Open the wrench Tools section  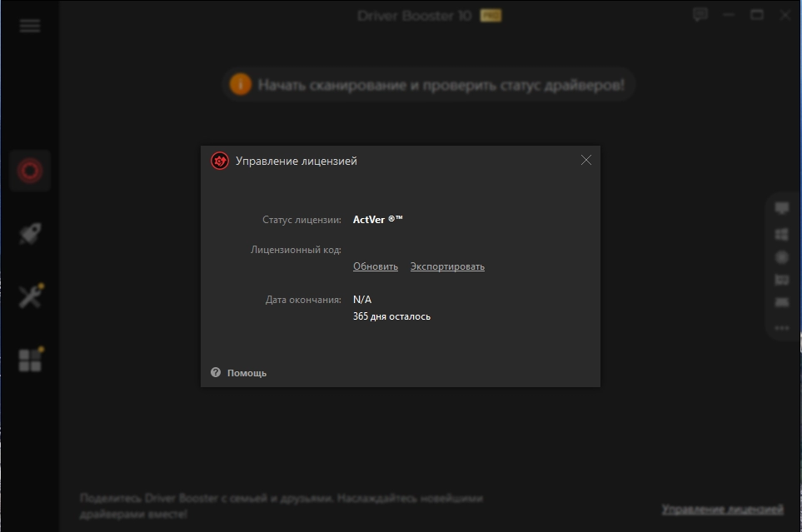[x=30, y=296]
